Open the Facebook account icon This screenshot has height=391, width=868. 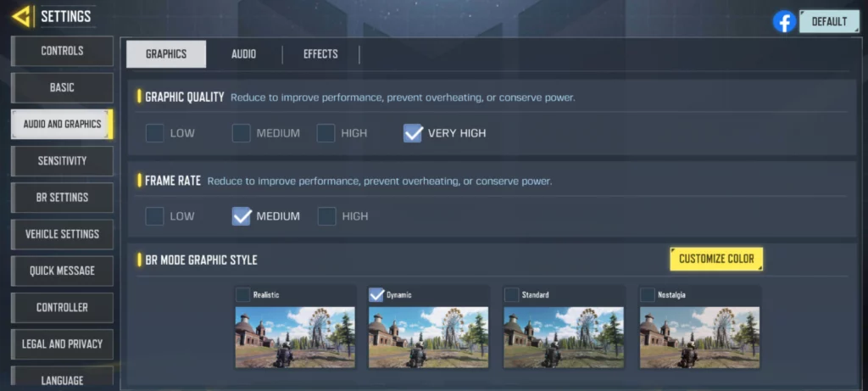pos(784,22)
